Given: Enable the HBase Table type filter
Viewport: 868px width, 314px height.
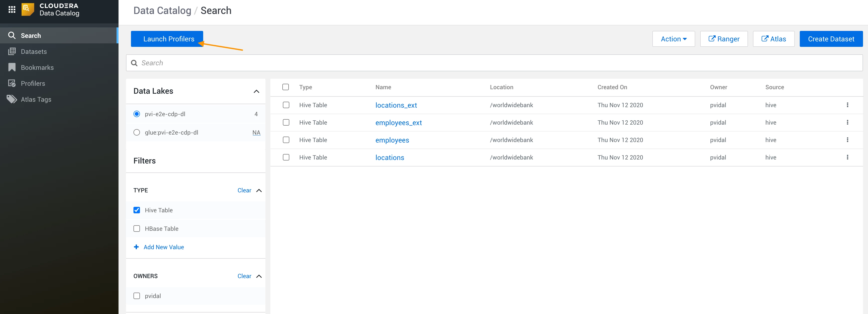Looking at the screenshot, I should pos(136,229).
